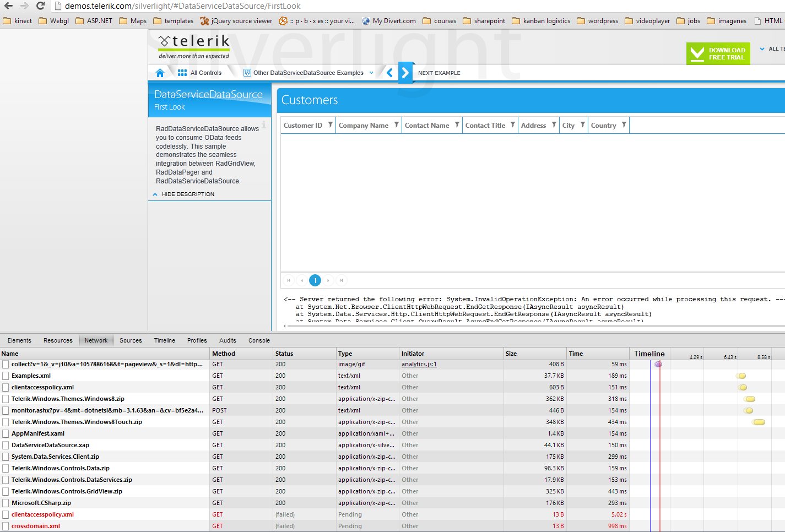The height and width of the screenshot is (532, 785).
Task: Go to the demos home icon
Action: coord(160,73)
